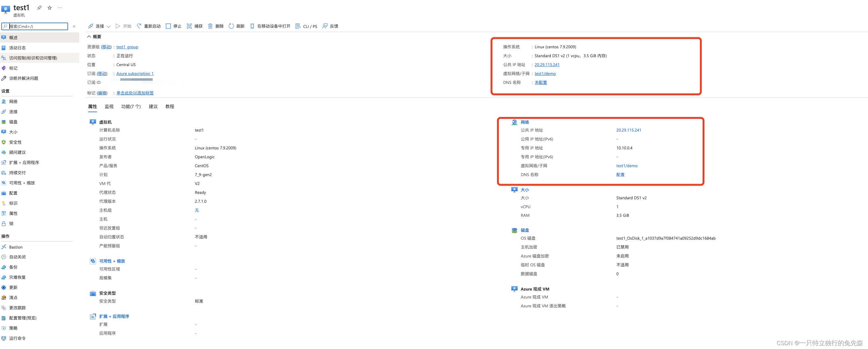The image size is (868, 349).
Task: Open 磁盘 disks sidebar item
Action: coord(39,122)
